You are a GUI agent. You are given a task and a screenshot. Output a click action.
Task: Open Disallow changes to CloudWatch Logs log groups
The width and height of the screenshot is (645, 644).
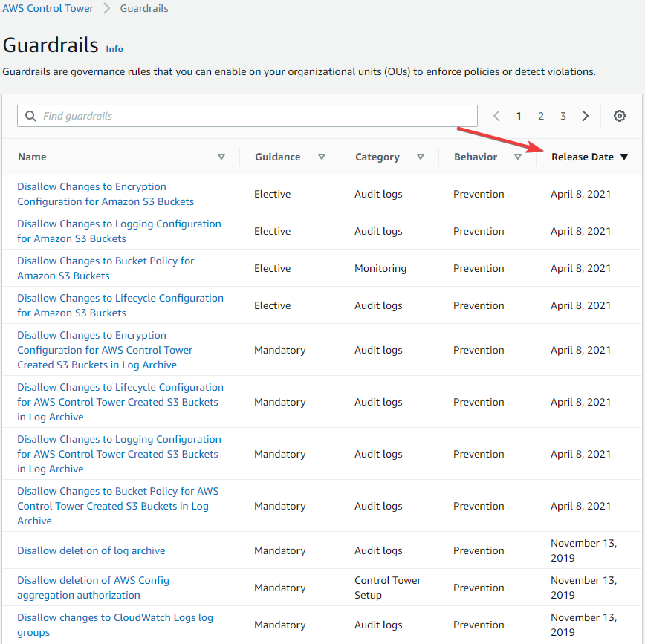[x=114, y=625]
